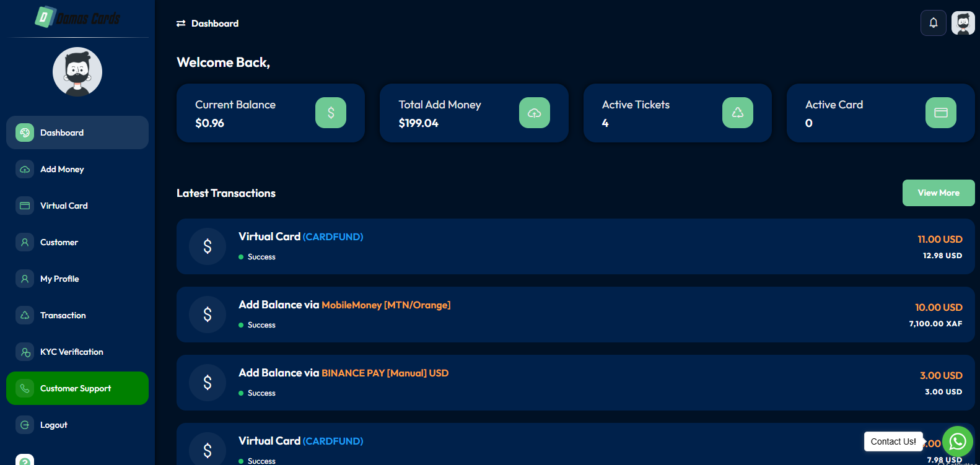Click the Active Tickets count 4
This screenshot has height=465, width=980.
605,123
